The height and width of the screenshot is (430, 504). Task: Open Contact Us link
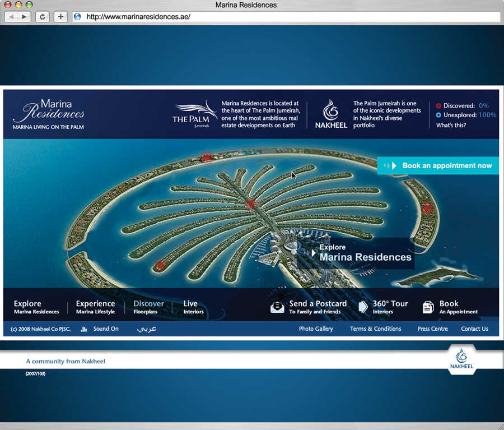coord(474,329)
